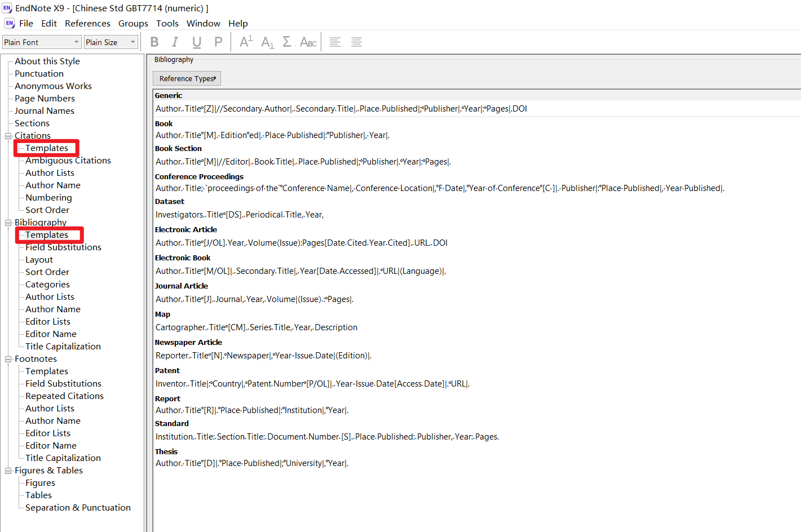
Task: Click into the Map template field
Action: [477, 327]
